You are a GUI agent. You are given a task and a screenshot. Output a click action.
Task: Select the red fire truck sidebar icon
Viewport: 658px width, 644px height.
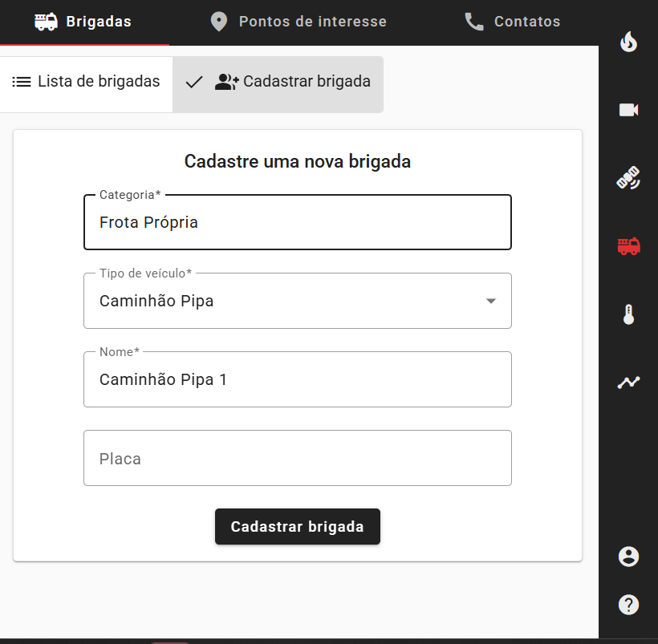[x=628, y=246]
